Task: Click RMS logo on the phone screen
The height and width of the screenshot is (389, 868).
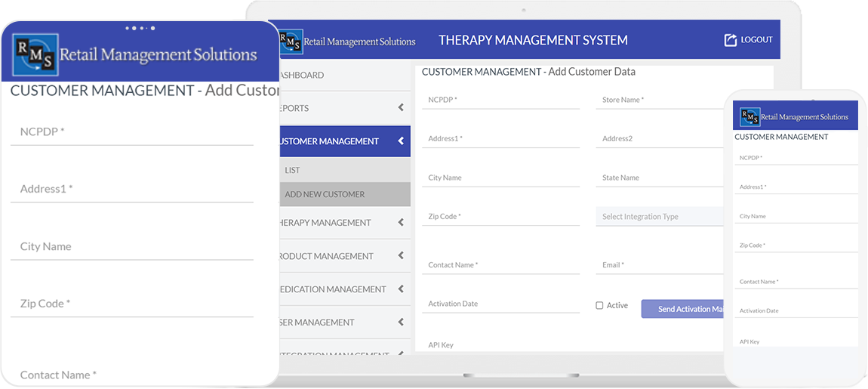Action: pyautogui.click(x=794, y=117)
